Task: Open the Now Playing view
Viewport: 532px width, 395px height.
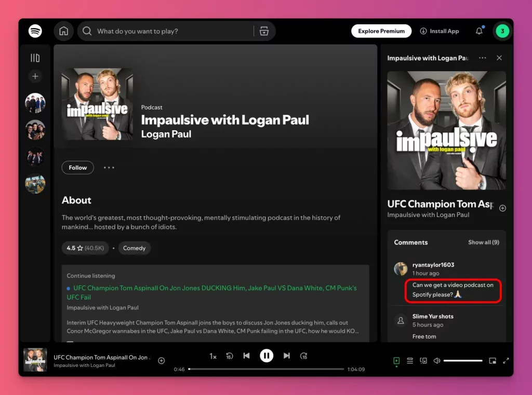Action: 396,360
